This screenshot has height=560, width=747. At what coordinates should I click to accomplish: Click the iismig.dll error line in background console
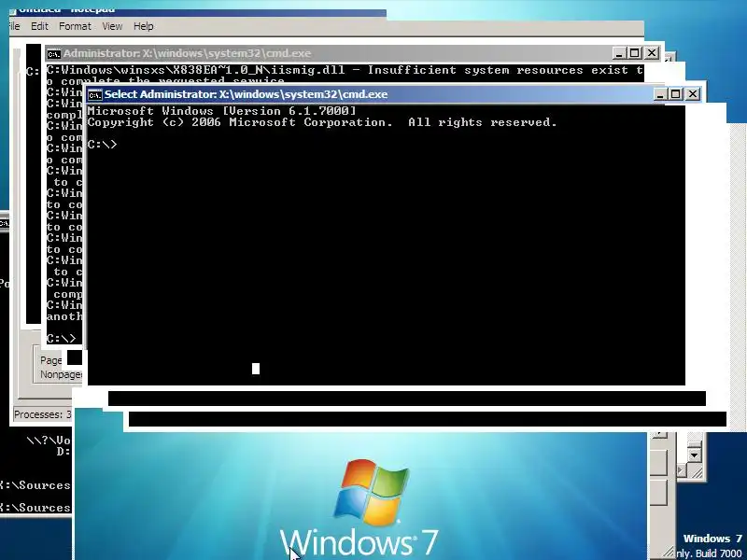click(x=345, y=70)
